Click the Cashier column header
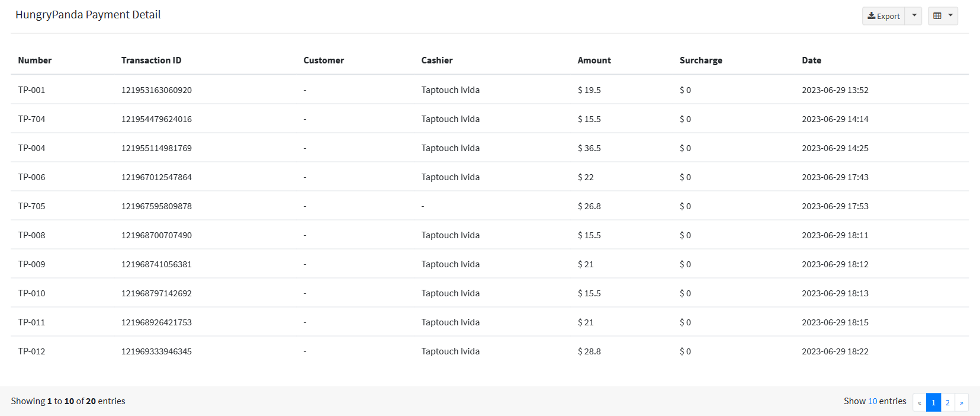The height and width of the screenshot is (416, 980). [x=437, y=60]
